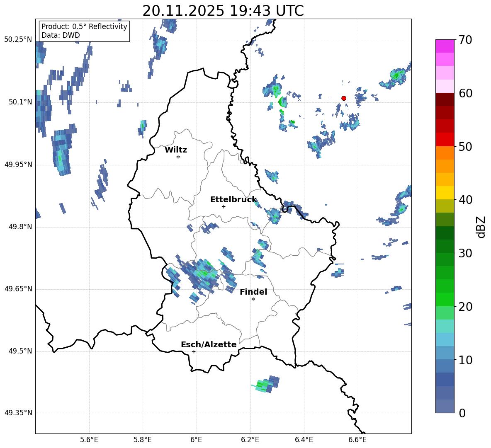Click the red radar site marker dot
This screenshot has height=448, width=491.
pos(344,98)
